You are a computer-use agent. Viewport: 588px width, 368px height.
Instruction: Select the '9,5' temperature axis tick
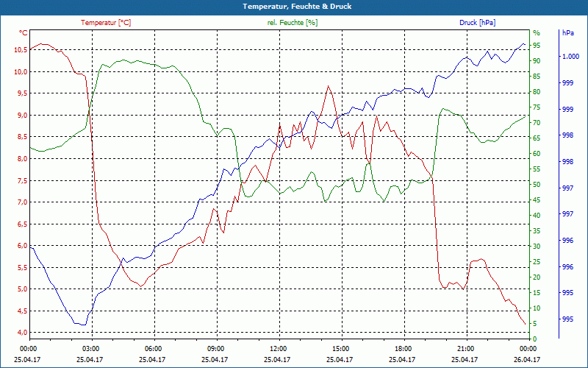tap(23, 93)
